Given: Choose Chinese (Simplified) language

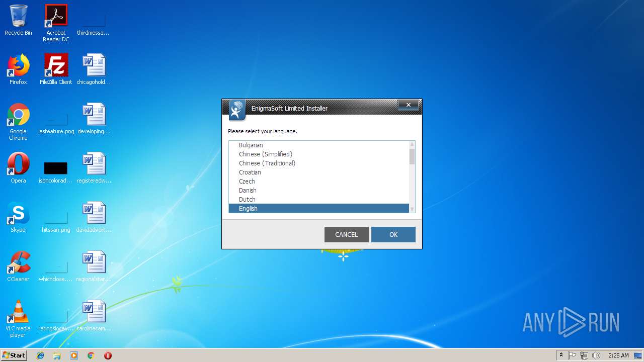Looking at the screenshot, I should [319, 154].
